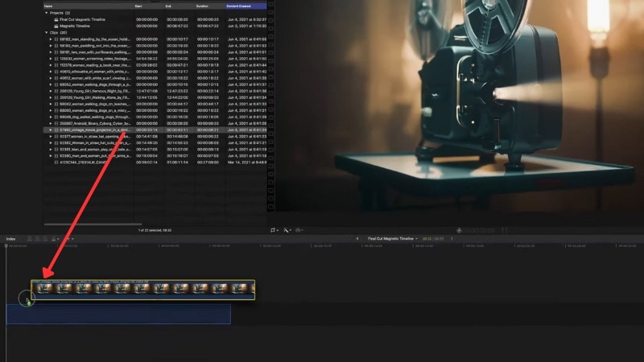Click the film icon for 200125_Young_Girl_Nervous_Night
This screenshot has height=362, width=644.
click(56, 91)
